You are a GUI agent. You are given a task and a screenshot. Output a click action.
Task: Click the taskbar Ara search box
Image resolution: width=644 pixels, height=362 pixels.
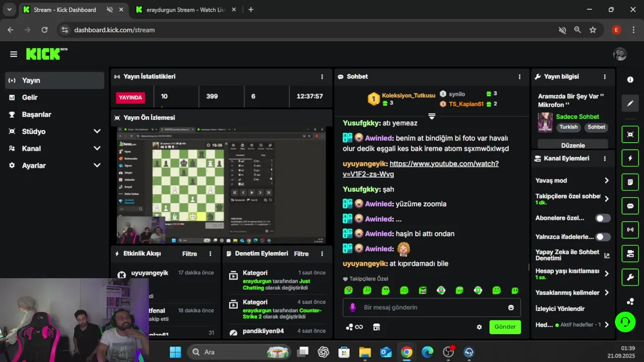click(239, 352)
